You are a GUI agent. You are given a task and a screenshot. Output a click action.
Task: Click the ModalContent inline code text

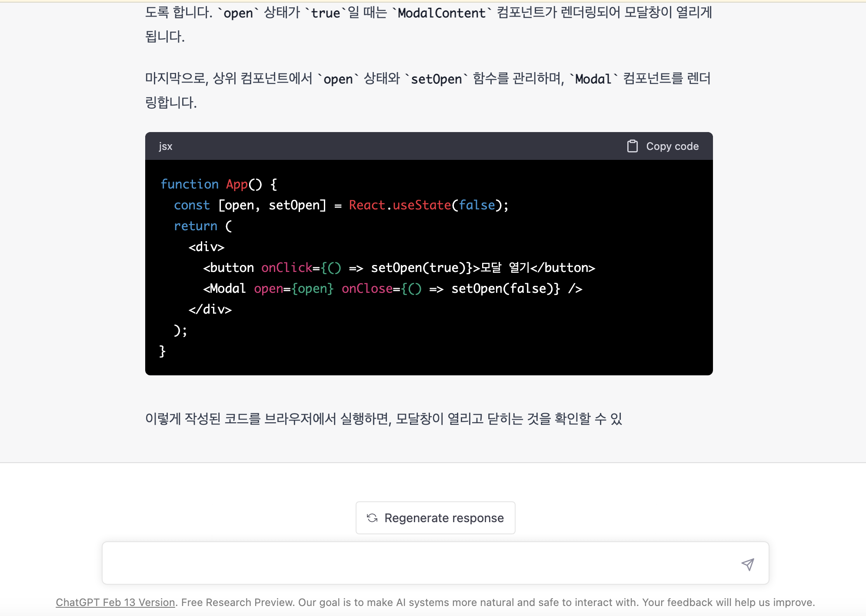441,13
